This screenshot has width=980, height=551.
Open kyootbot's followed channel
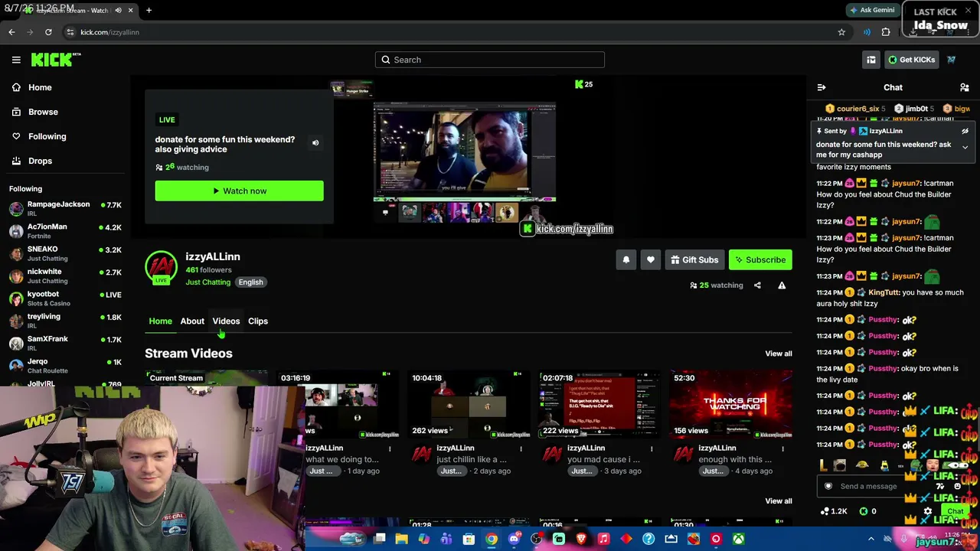pyautogui.click(x=65, y=298)
